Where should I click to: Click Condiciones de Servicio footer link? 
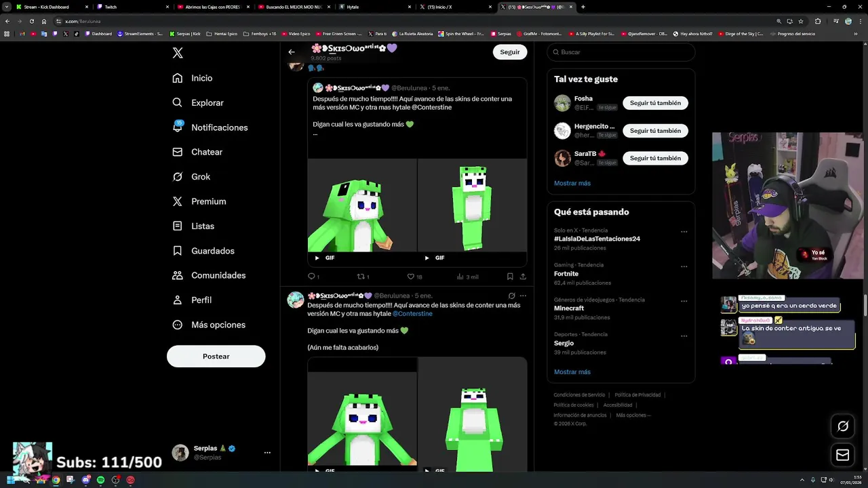click(x=579, y=395)
